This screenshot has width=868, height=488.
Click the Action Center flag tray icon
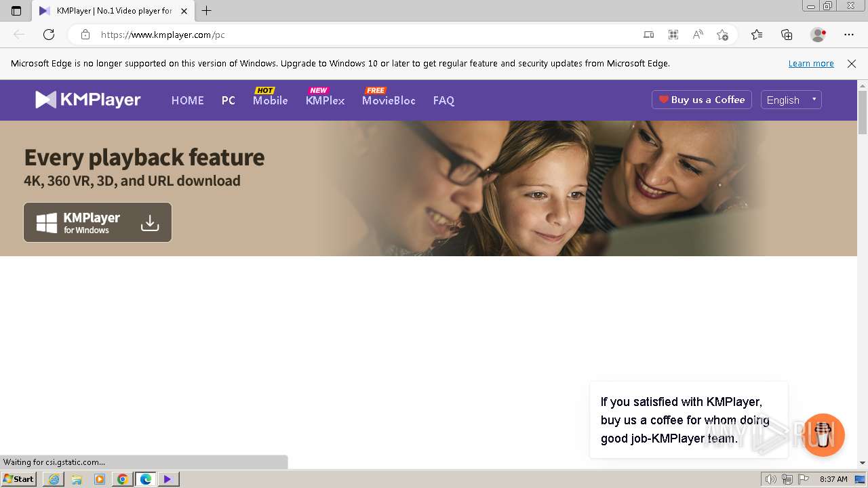(x=804, y=479)
